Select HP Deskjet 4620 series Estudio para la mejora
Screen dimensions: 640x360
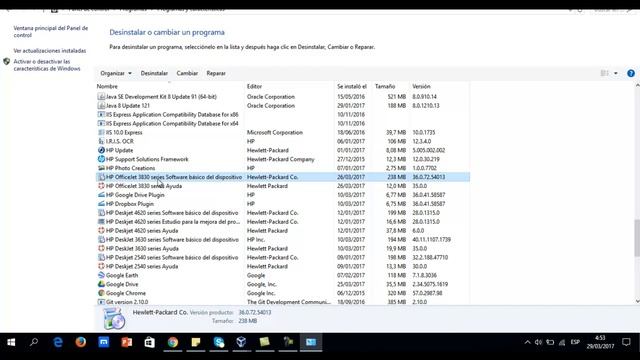coord(282,222)
